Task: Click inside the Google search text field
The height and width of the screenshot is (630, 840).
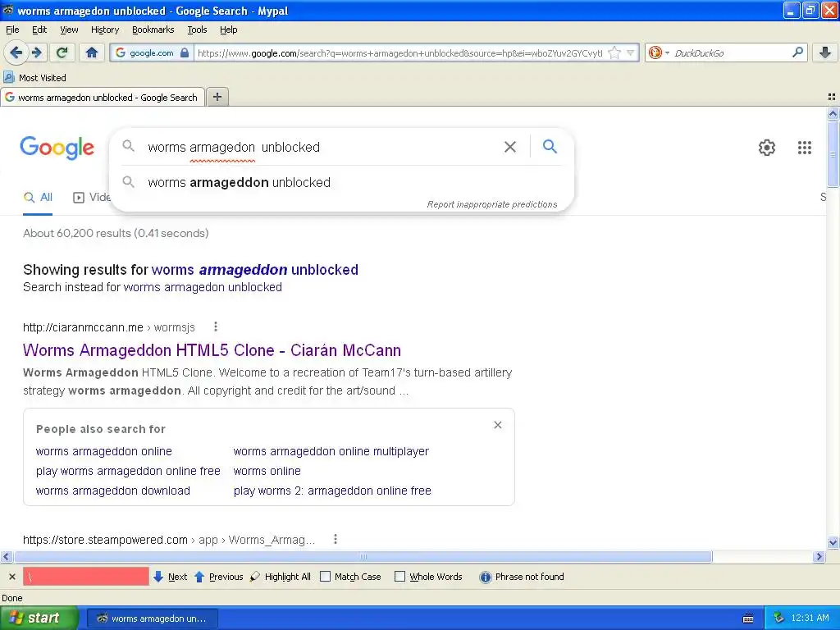Action: (322, 147)
